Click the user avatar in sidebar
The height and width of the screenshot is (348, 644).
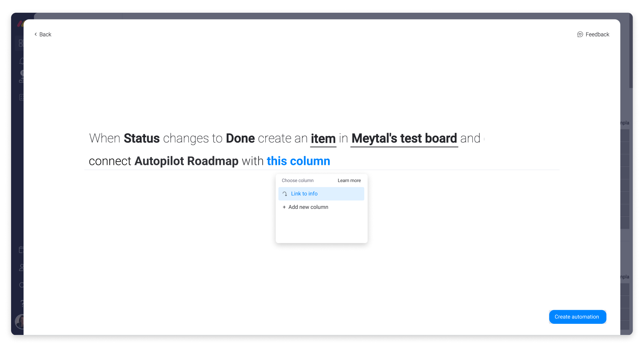pos(19,322)
